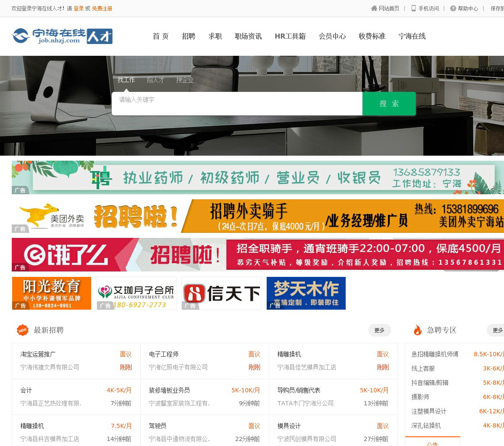Open the 手机访问 link

(x=428, y=8)
